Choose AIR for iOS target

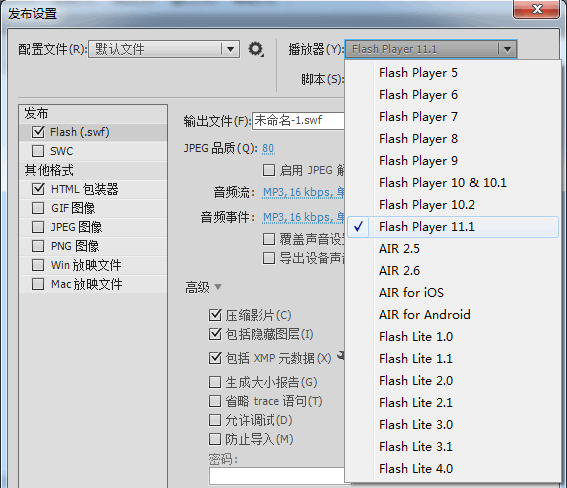point(453,293)
